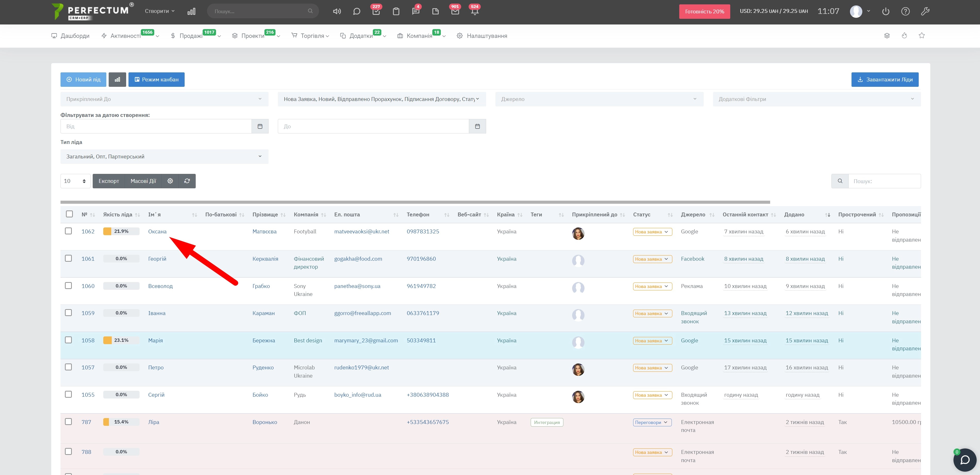Click the 21.9% lead quality bar for 1062

pyautogui.click(x=121, y=231)
